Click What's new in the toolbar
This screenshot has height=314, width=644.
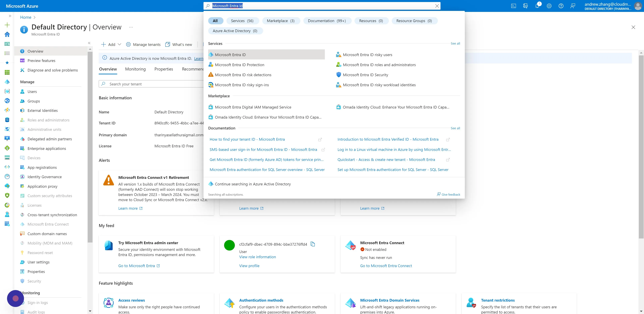pos(179,45)
